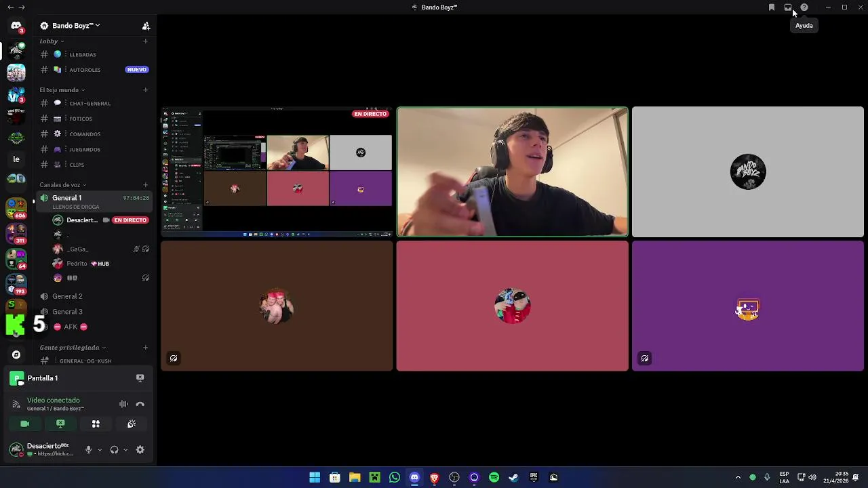Create a voice channel under Canales de voz
This screenshot has height=488, width=868.
145,185
